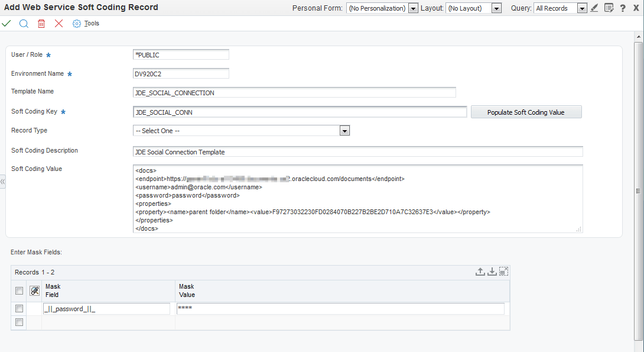644x352 pixels.
Task: Click the Soft Coding Key field
Action: [300, 112]
